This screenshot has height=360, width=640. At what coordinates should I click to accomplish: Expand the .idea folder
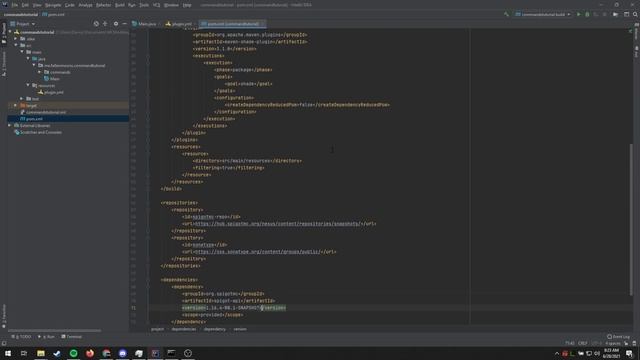(x=16, y=39)
